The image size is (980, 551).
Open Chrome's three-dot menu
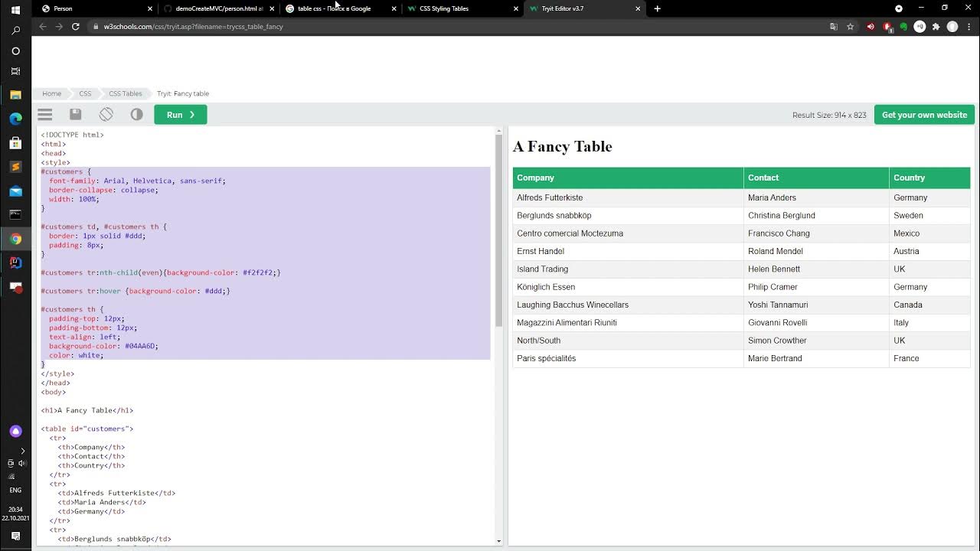(x=969, y=27)
